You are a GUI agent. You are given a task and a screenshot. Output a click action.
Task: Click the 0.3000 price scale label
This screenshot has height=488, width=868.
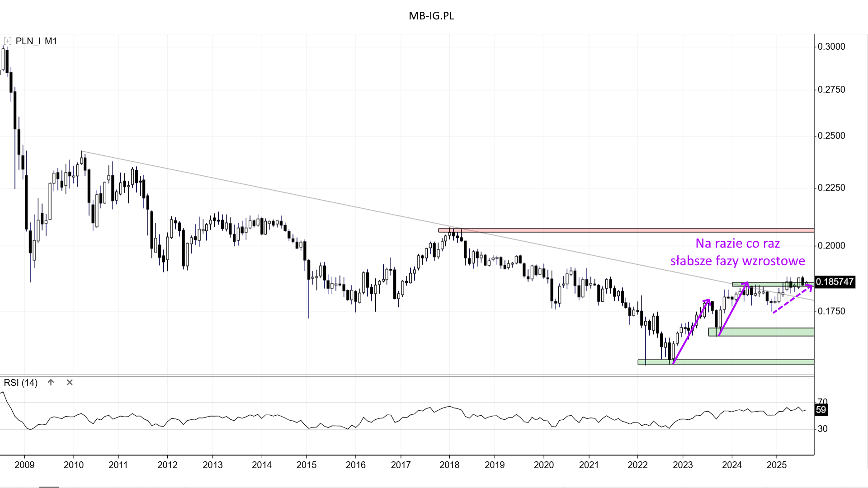coord(831,47)
